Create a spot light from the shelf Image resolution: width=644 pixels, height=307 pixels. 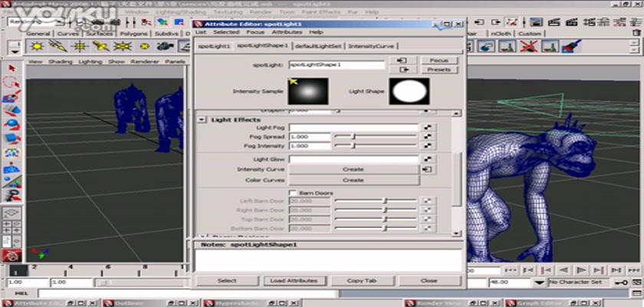pos(101,46)
